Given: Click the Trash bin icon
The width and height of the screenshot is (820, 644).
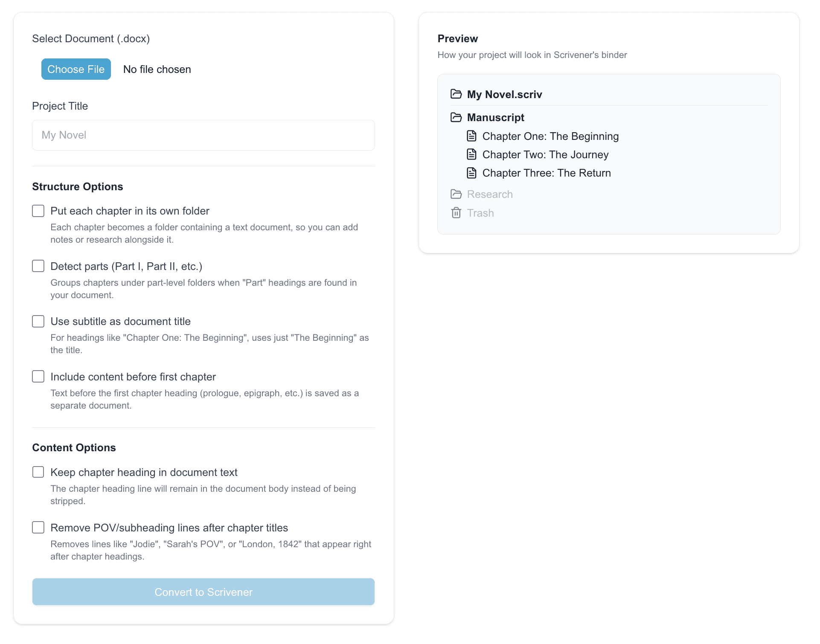Looking at the screenshot, I should [456, 213].
